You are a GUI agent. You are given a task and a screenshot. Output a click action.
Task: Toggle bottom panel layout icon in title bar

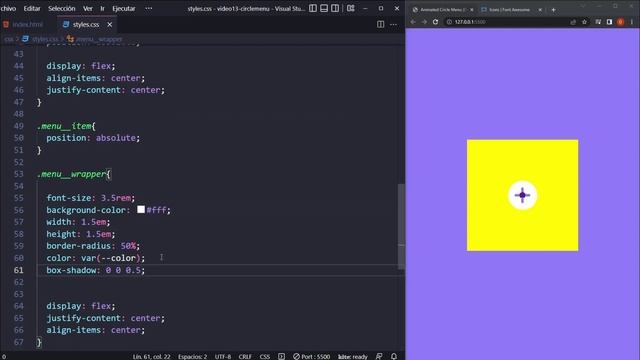pos(324,8)
